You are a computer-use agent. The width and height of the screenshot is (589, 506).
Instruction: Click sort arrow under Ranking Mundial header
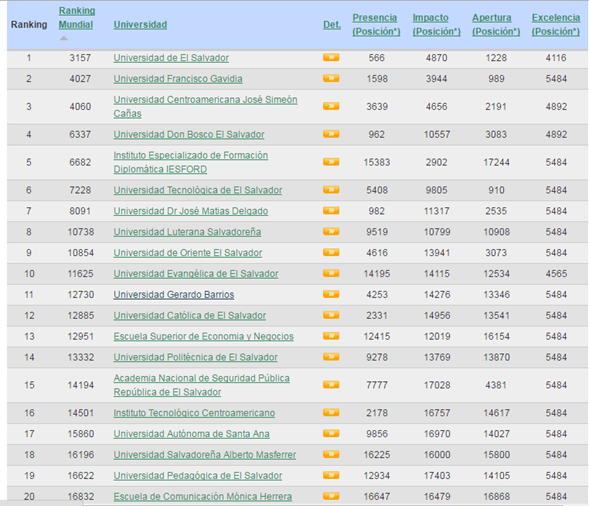tap(64, 38)
